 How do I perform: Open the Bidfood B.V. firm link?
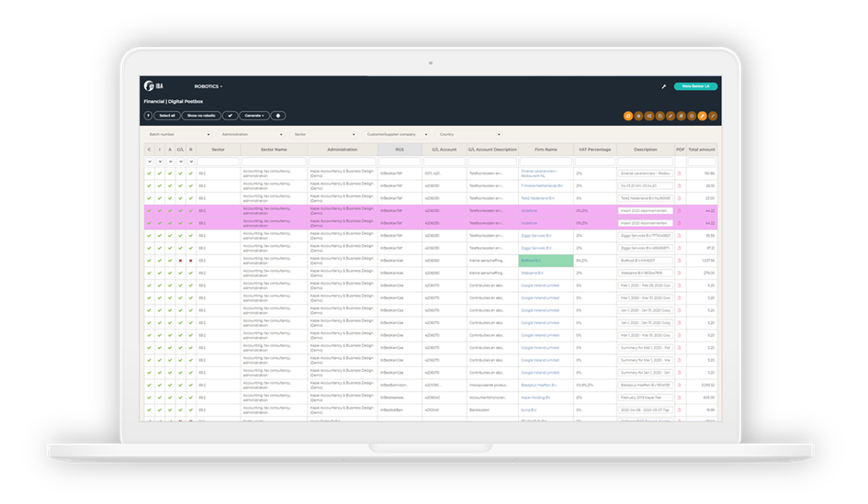531,261
